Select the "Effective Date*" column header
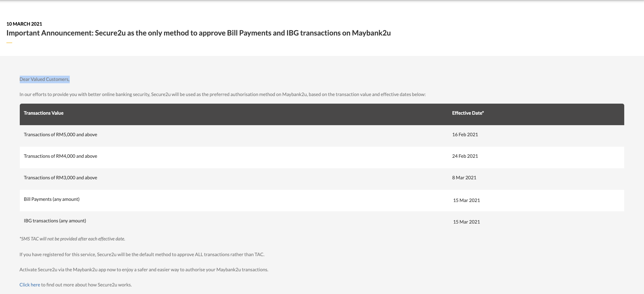Viewport: 644px width, 294px height. click(x=468, y=113)
